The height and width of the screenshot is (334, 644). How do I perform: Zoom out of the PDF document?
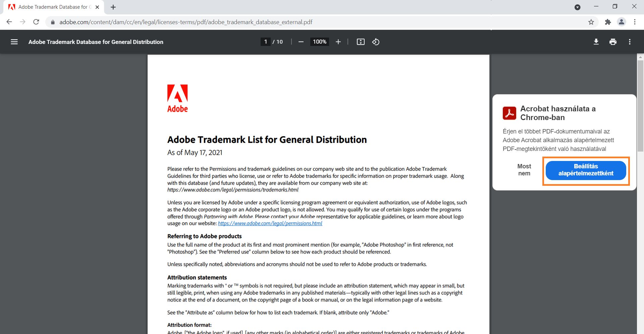tap(301, 42)
